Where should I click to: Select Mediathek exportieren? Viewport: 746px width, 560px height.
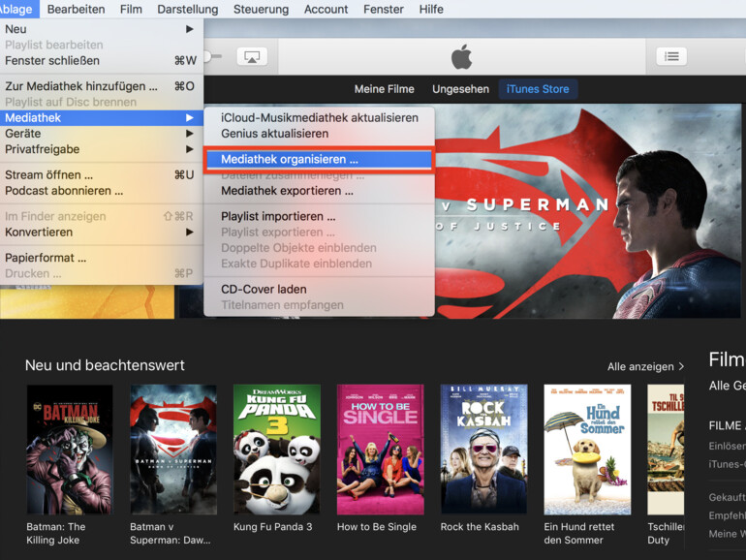(x=319, y=190)
